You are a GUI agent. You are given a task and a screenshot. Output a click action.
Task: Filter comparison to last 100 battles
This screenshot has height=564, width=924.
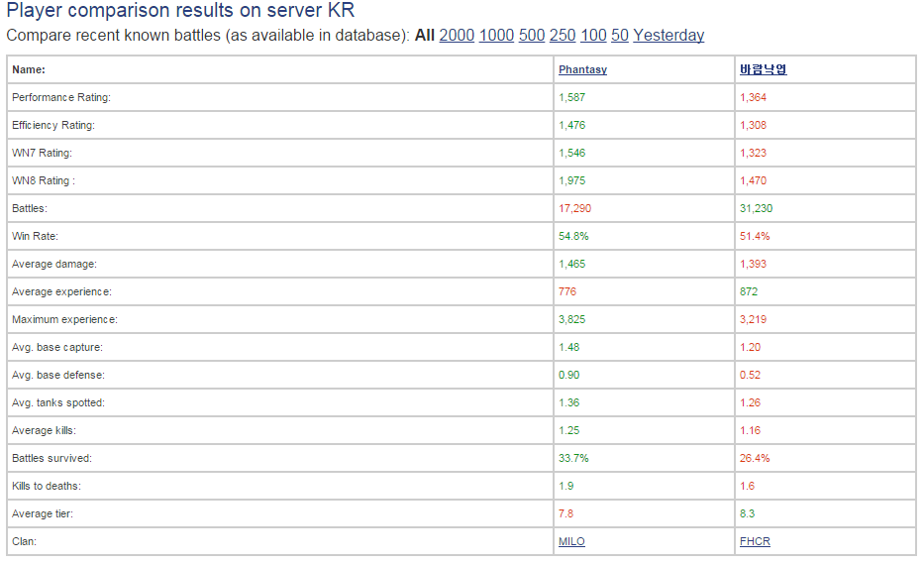coord(593,36)
